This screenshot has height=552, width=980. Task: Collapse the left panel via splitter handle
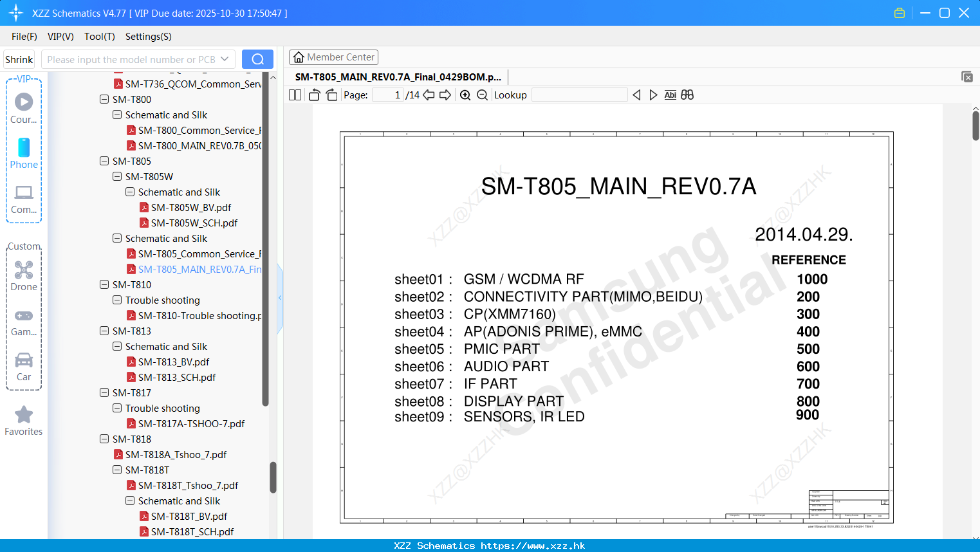click(x=280, y=297)
